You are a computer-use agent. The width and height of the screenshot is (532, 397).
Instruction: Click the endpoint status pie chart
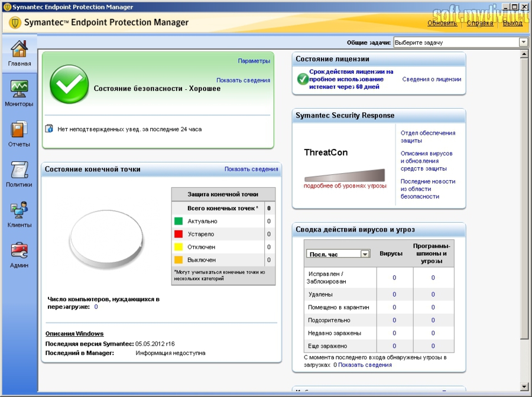106,239
